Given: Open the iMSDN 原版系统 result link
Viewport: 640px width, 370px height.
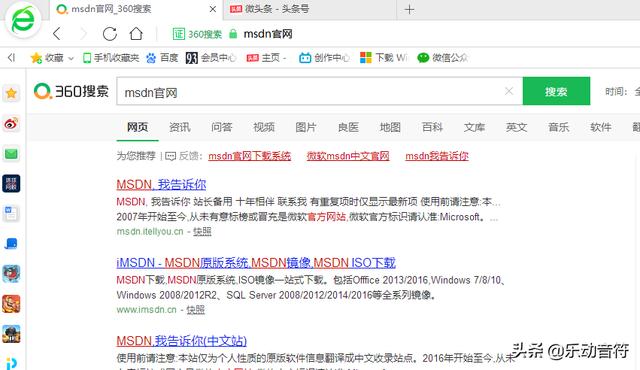Looking at the screenshot, I should 256,263.
